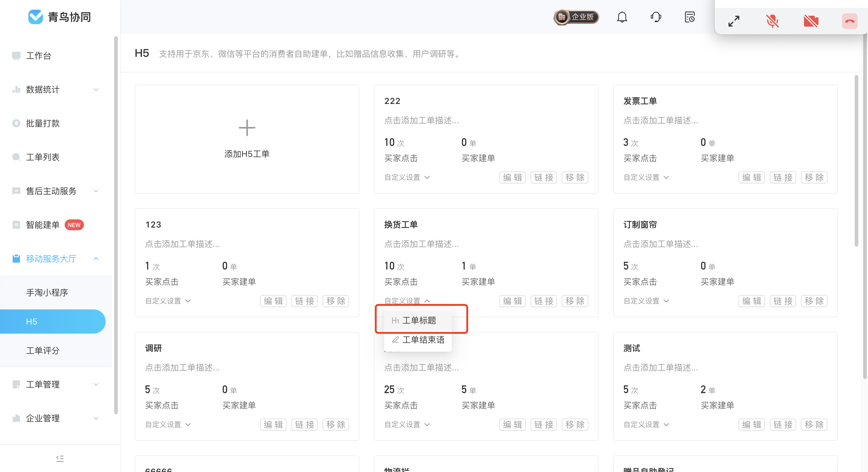
Task: Open 自定义设置 dropdown on 发票工单 card
Action: tap(646, 177)
